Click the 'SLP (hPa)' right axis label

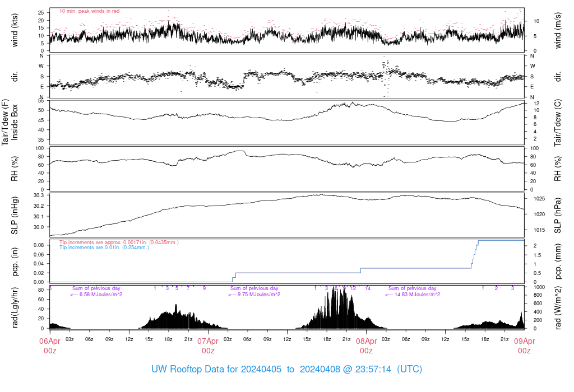(x=558, y=216)
